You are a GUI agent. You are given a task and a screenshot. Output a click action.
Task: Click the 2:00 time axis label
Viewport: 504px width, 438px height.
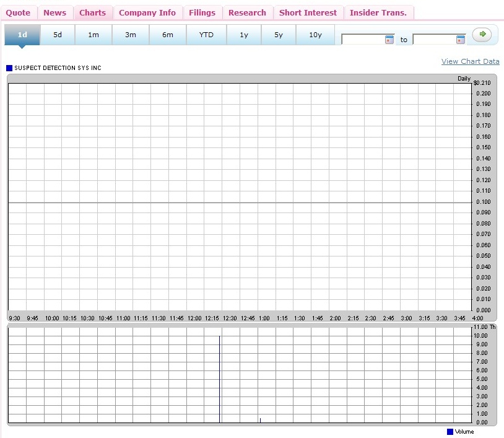point(335,318)
